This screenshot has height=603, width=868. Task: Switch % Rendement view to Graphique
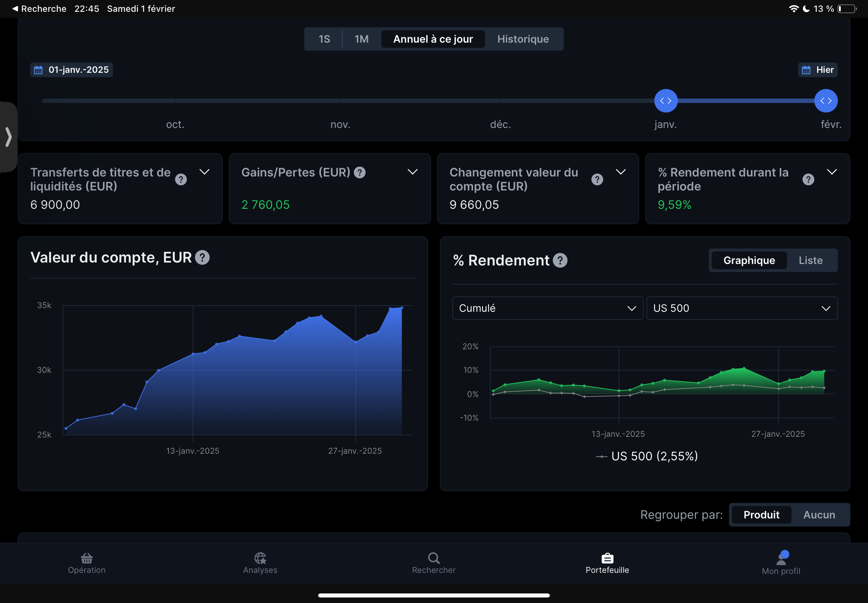pyautogui.click(x=749, y=260)
